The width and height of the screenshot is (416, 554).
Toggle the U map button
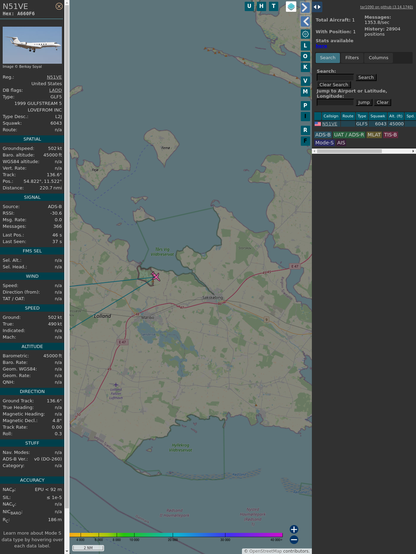(250, 6)
